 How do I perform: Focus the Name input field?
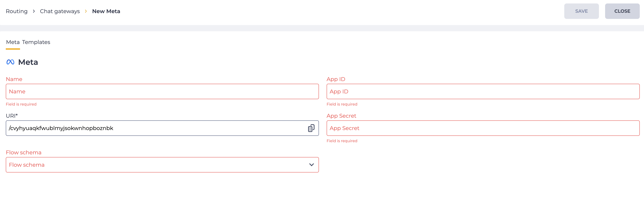[x=162, y=91]
